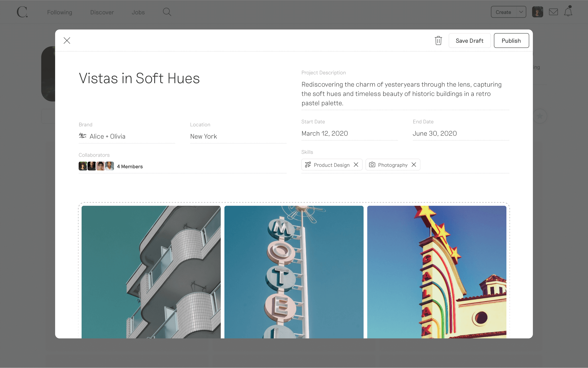This screenshot has width=588, height=368.
Task: Open the search magnifier icon
Action: click(167, 12)
